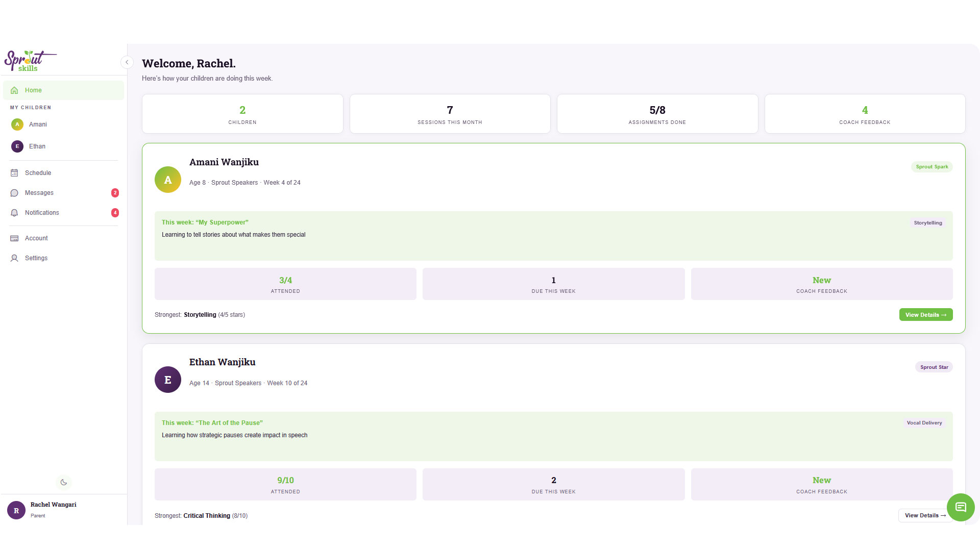Open Amani's 3/4 Attended stat
Screen dimensions: 980x551
tap(285, 284)
